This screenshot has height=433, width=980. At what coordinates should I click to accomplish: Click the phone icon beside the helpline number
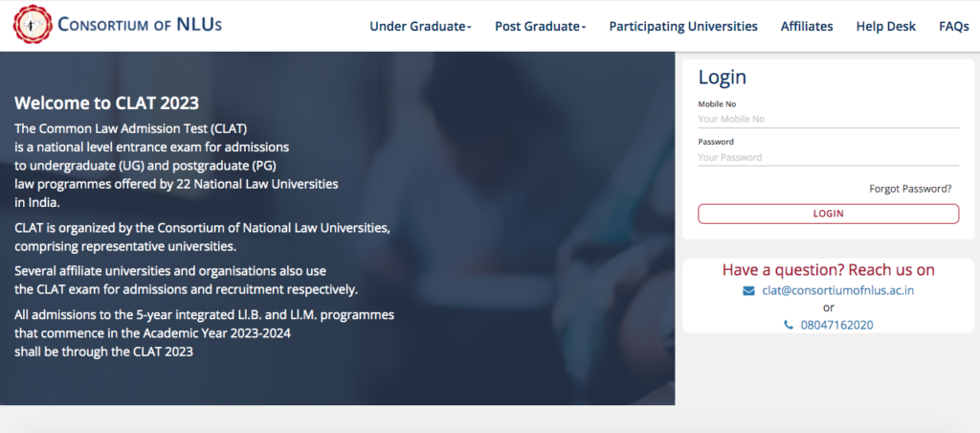click(x=789, y=325)
